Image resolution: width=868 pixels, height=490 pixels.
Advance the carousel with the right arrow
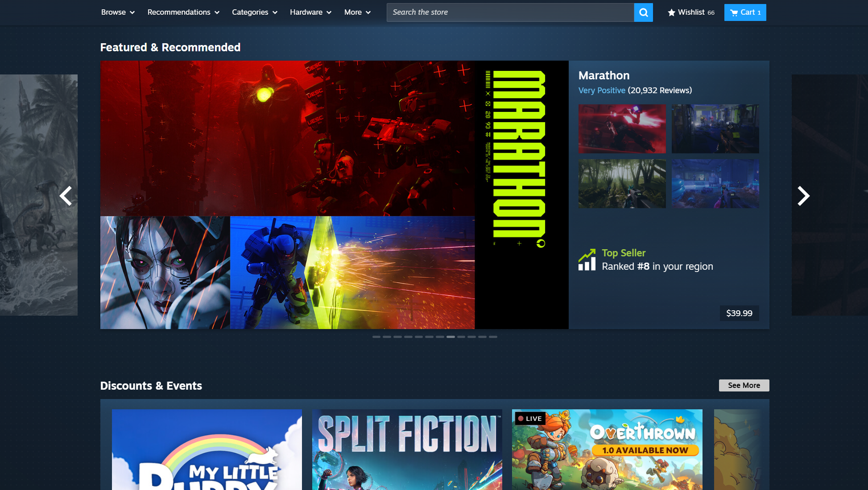coord(804,196)
